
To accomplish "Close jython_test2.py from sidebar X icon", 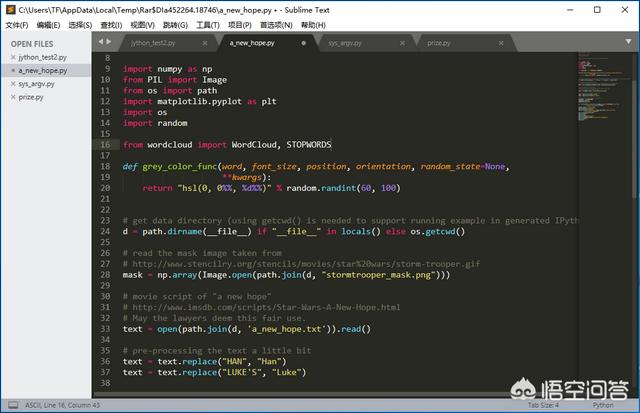I will point(13,57).
